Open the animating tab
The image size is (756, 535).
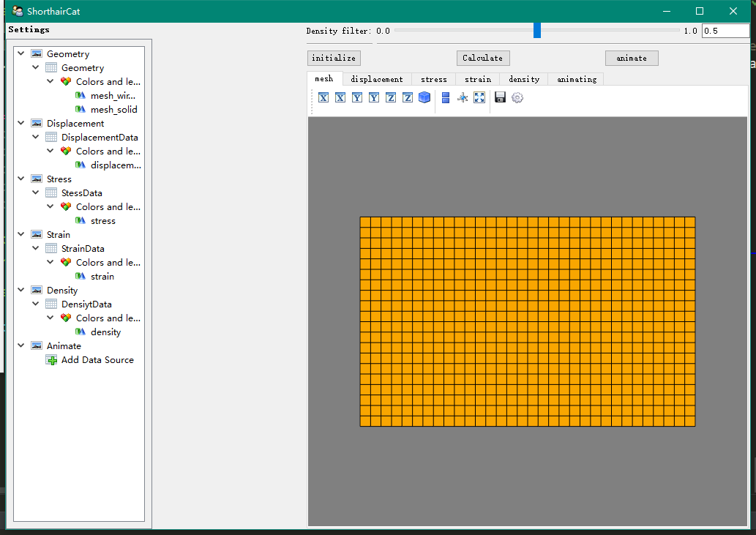click(576, 79)
